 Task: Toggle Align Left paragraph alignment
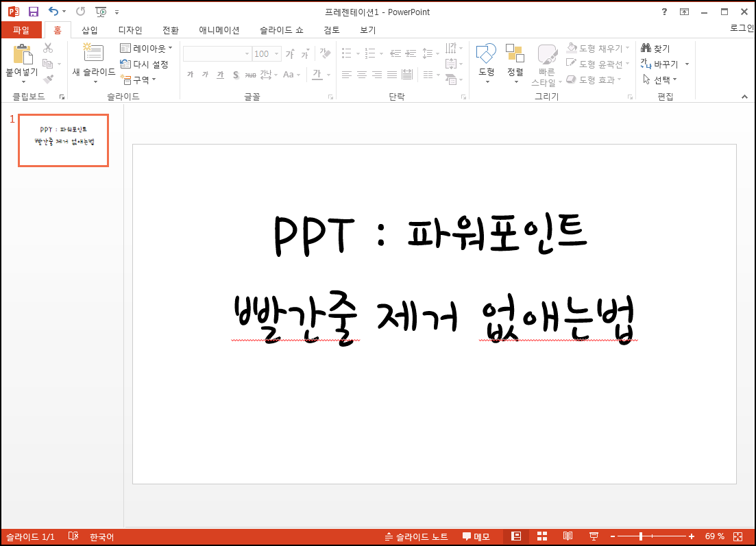[x=347, y=75]
